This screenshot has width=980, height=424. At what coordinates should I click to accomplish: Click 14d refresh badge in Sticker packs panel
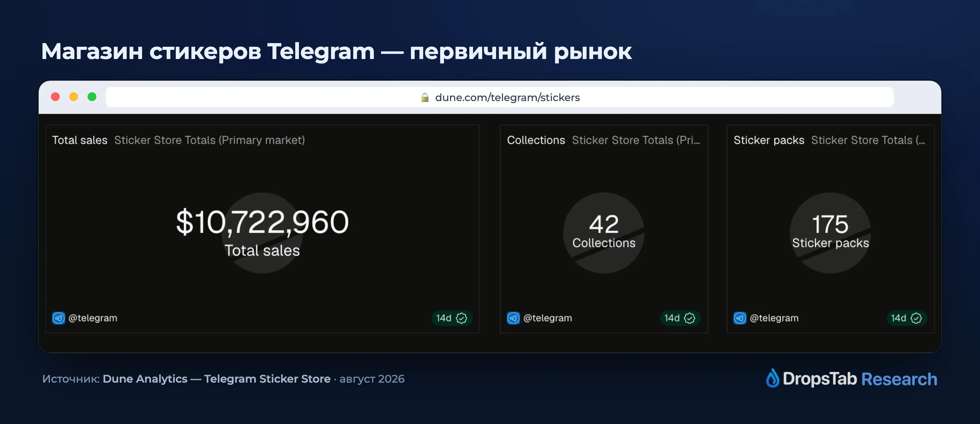pyautogui.click(x=907, y=318)
